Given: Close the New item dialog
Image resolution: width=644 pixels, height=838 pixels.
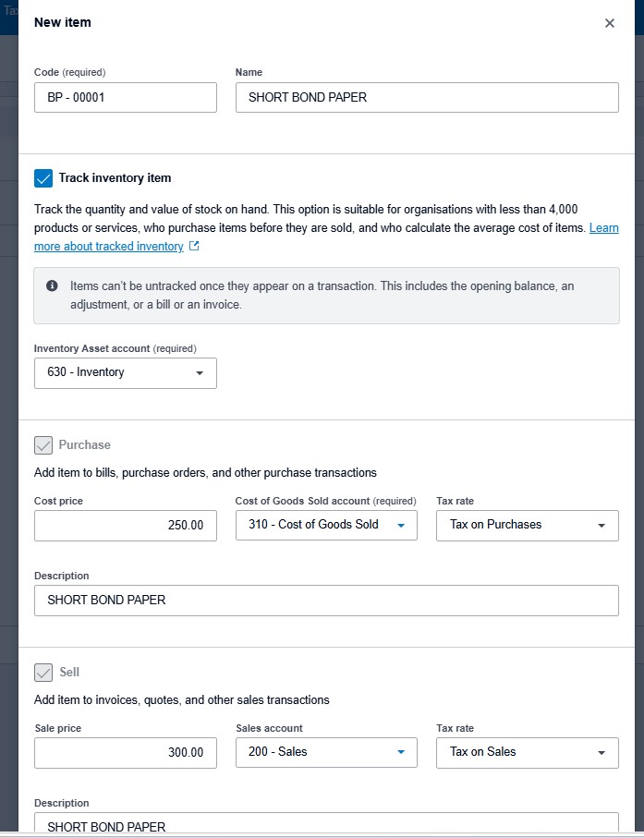Looking at the screenshot, I should point(609,23).
